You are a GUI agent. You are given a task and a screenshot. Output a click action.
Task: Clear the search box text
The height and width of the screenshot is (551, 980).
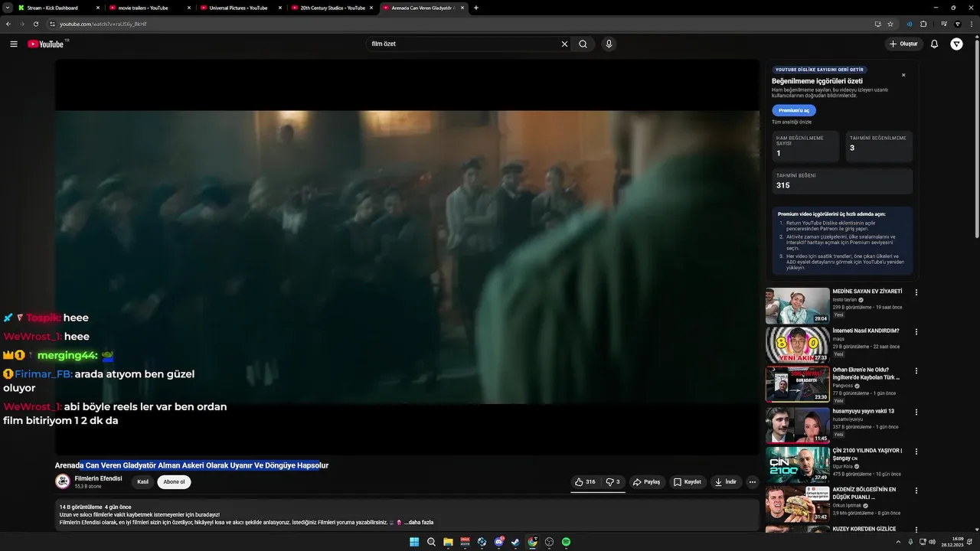tap(565, 44)
